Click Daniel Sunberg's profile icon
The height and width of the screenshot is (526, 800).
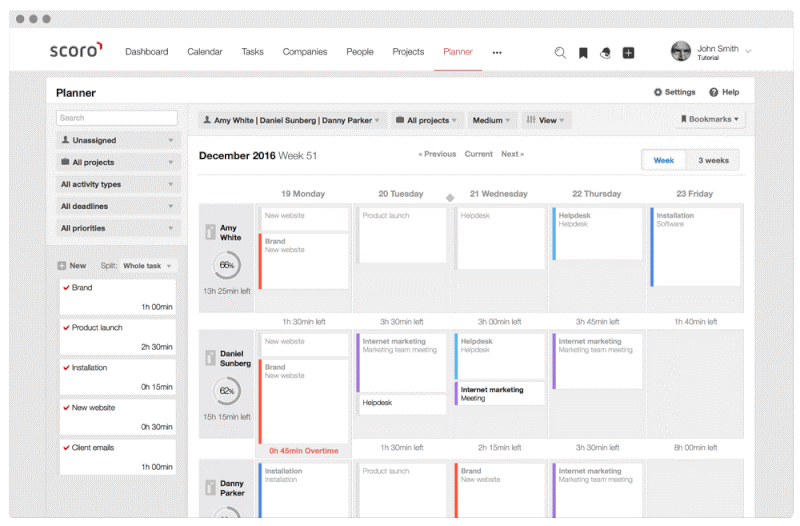coord(210,358)
